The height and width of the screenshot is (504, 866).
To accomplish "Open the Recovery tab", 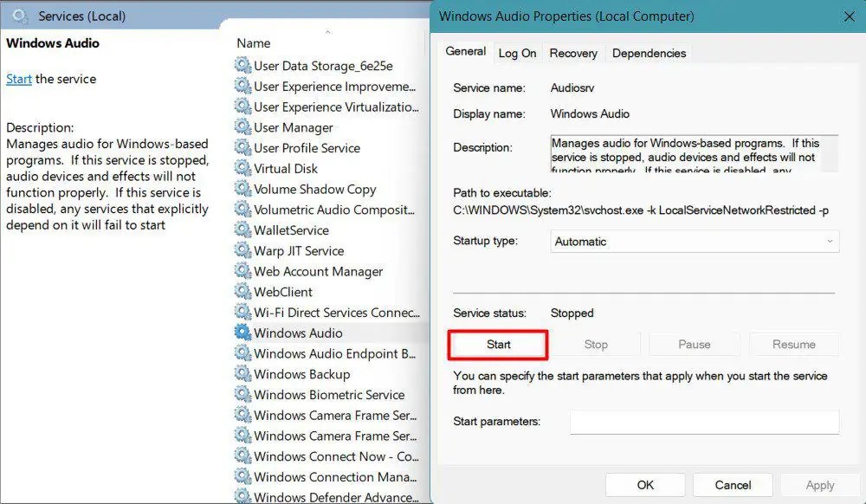I will (573, 53).
